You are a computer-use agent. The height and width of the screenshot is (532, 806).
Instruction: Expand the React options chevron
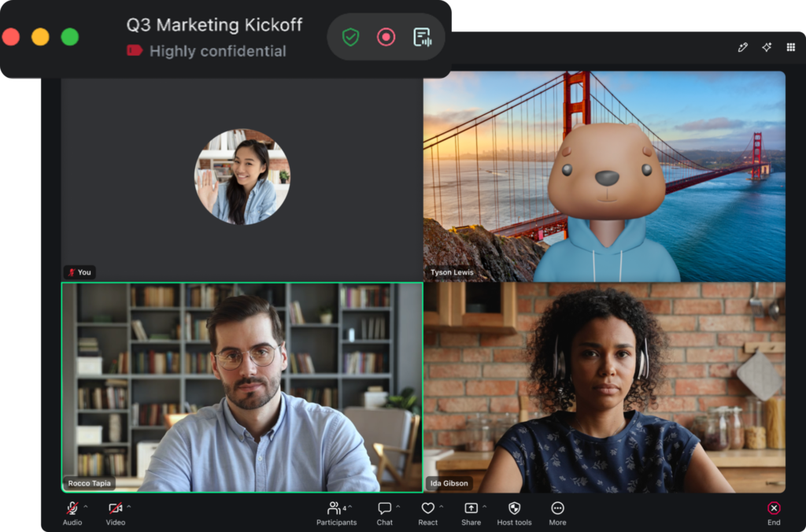point(442,508)
